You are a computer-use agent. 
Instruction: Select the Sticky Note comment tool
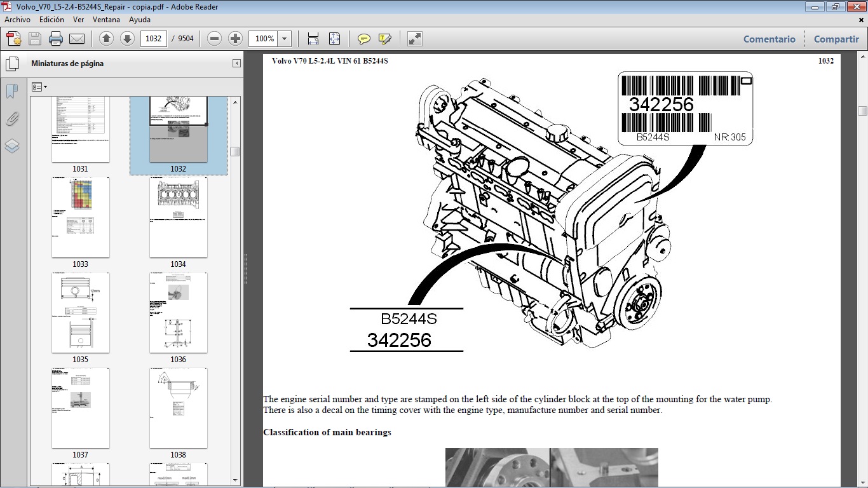click(x=364, y=39)
